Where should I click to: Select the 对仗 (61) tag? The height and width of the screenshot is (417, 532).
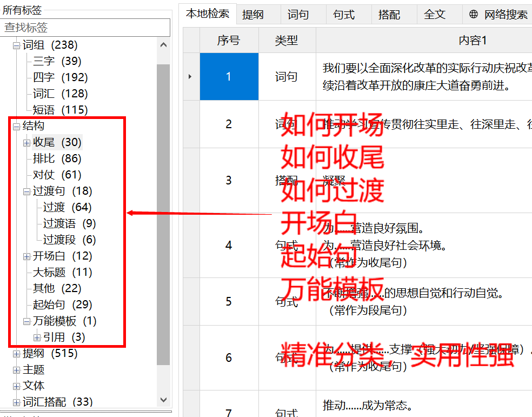(57, 175)
